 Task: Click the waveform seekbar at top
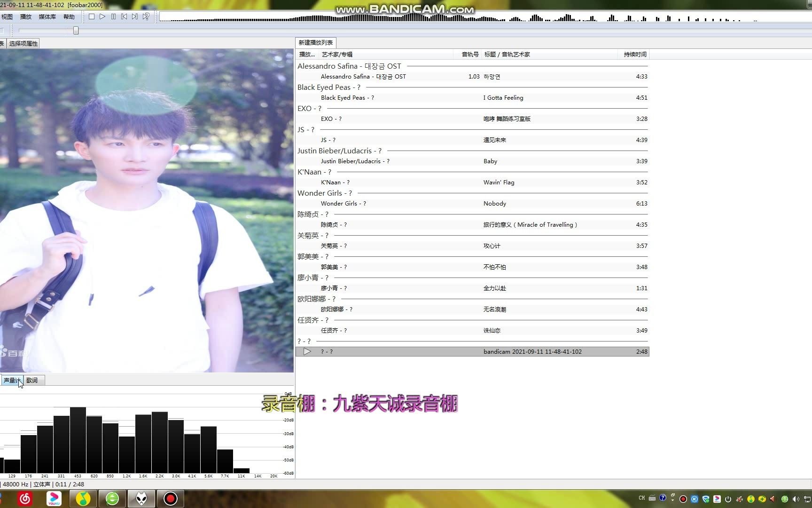tap(485, 17)
